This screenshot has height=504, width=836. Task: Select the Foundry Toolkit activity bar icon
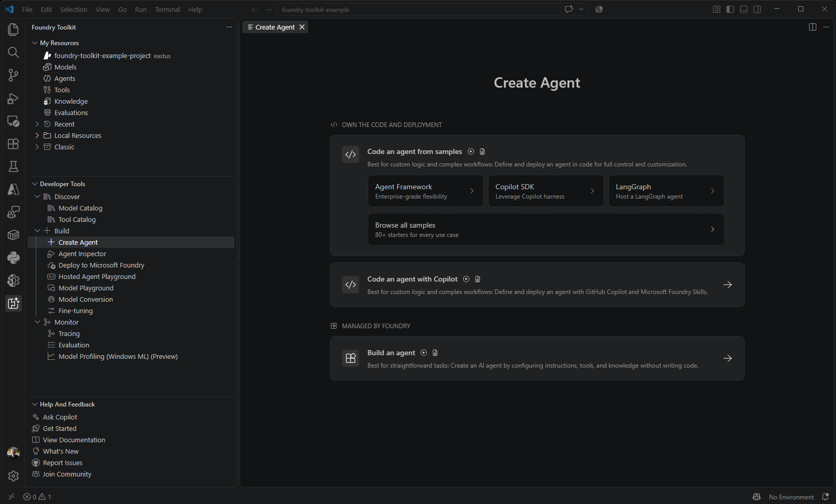[x=13, y=303]
